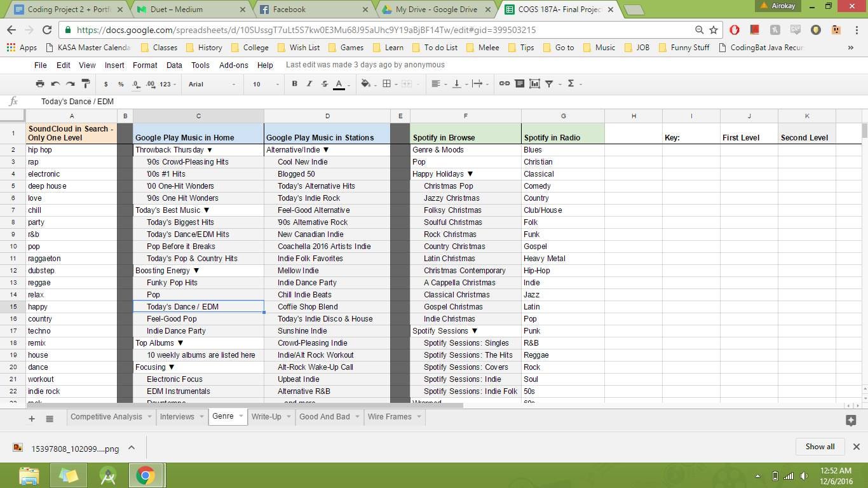Switch to the My Drive browser tab

coord(436,10)
